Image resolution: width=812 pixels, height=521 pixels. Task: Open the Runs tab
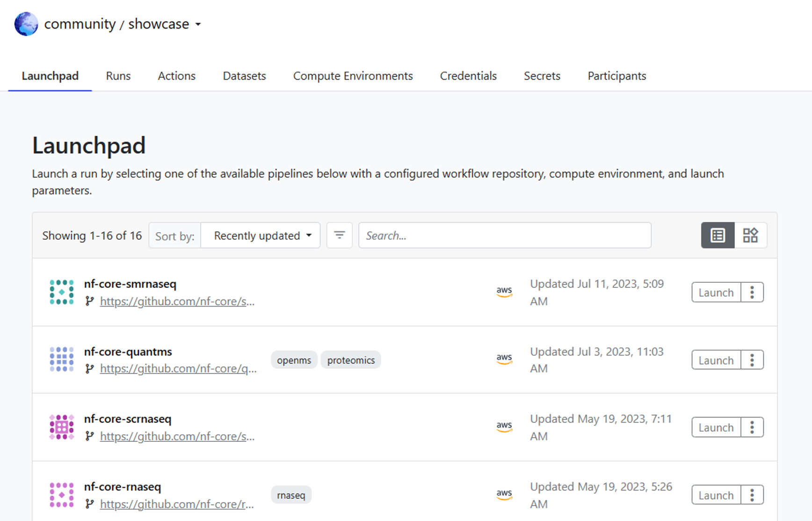point(118,76)
